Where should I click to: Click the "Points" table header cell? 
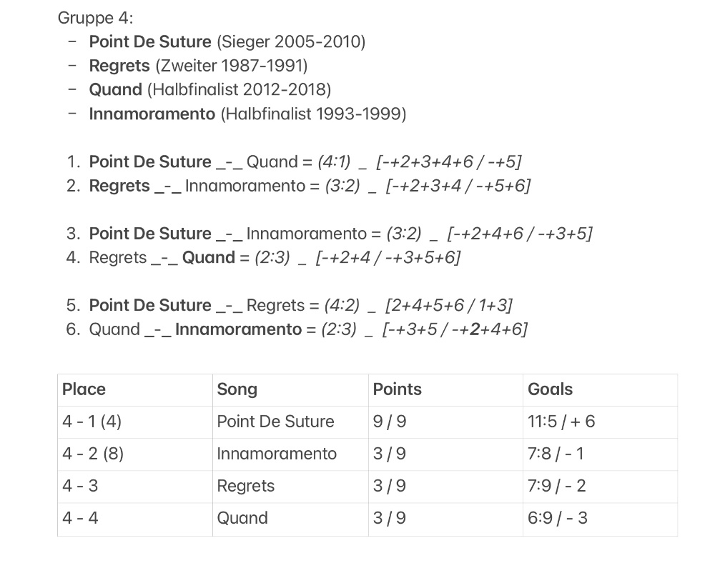tap(398, 389)
